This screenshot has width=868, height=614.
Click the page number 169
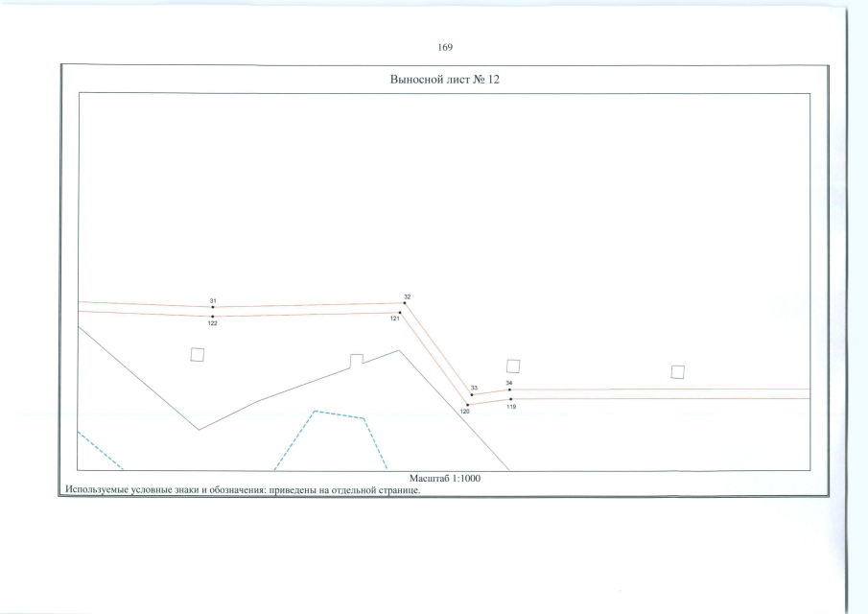coord(444,47)
